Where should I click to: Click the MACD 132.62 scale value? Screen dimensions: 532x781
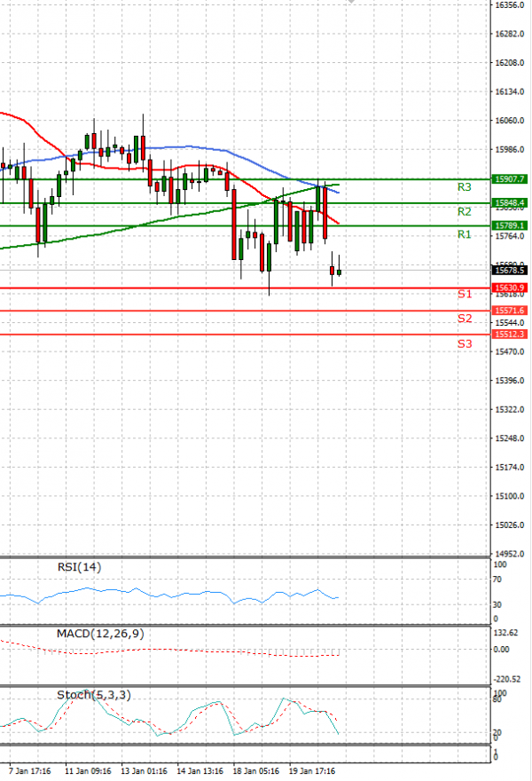click(506, 633)
